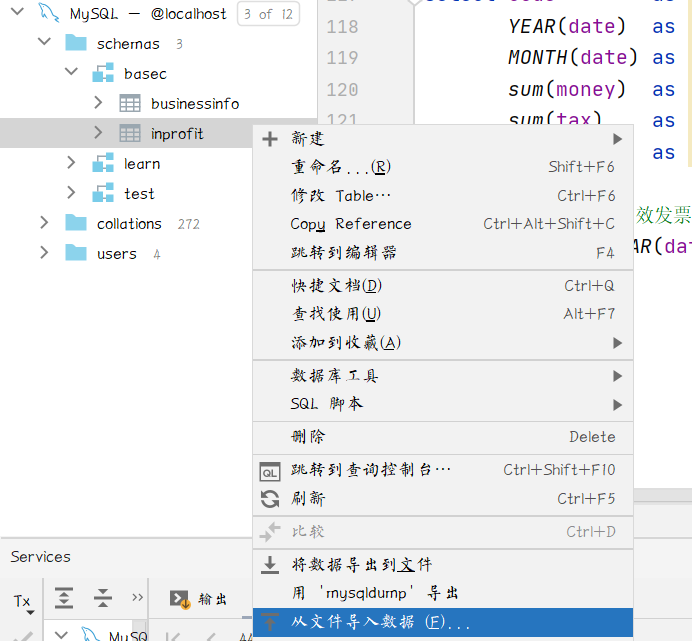The height and width of the screenshot is (641, 692).
Task: Open the 新建 submenu
Action: 443,139
